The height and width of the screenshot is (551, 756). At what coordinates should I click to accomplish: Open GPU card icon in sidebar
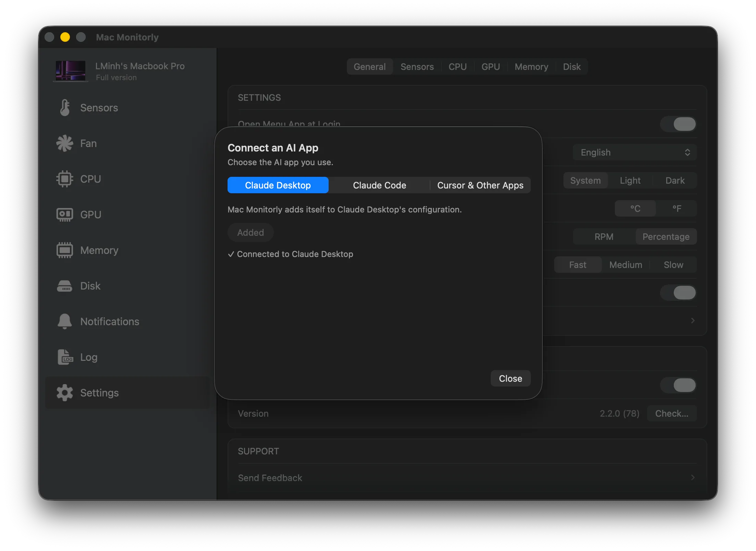[65, 215]
